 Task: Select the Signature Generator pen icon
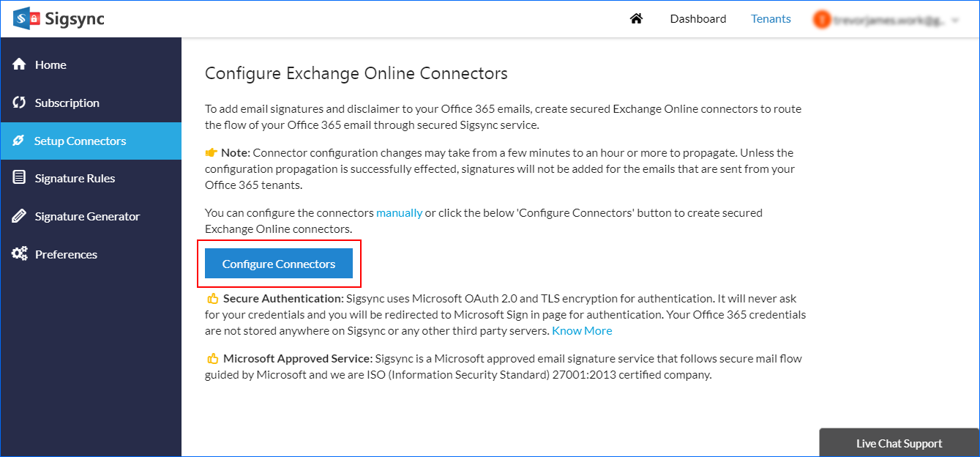click(x=20, y=216)
